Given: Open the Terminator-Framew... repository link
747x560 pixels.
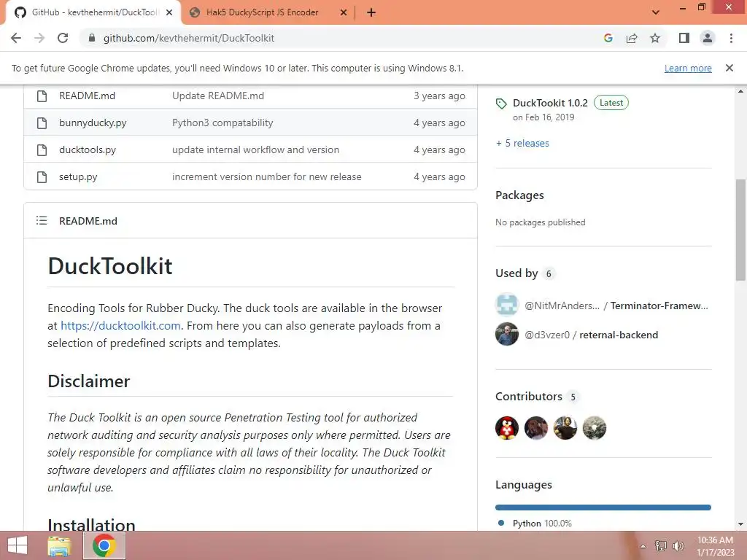Looking at the screenshot, I should tap(659, 306).
